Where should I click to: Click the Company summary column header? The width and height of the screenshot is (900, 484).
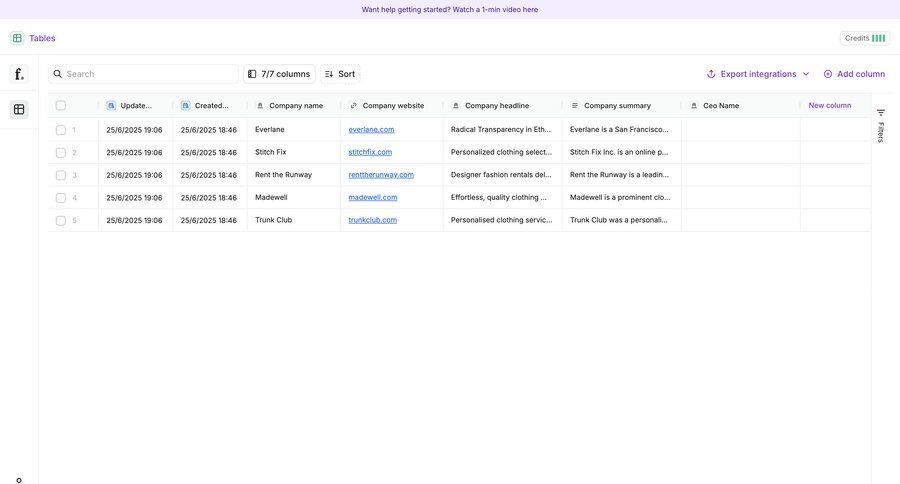coord(617,106)
